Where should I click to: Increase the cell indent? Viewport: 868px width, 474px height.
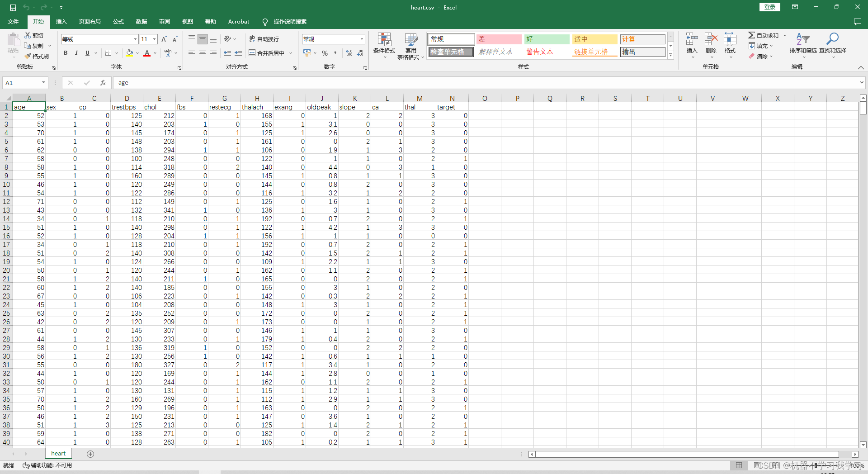tap(238, 53)
